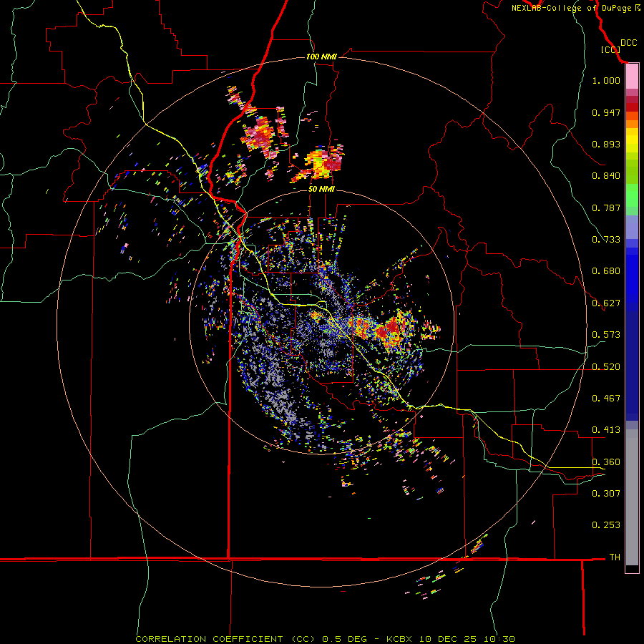Screen dimensions: 644x644
Task: Click the 0.467 color scale label
Action: click(x=606, y=399)
